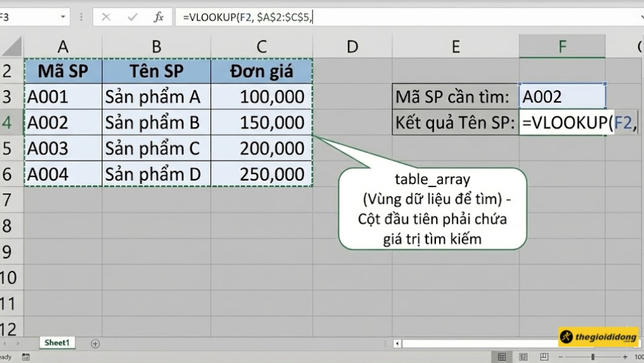The width and height of the screenshot is (644, 363).
Task: Select cell 'Sản phẩm A'
Action: coord(156,97)
